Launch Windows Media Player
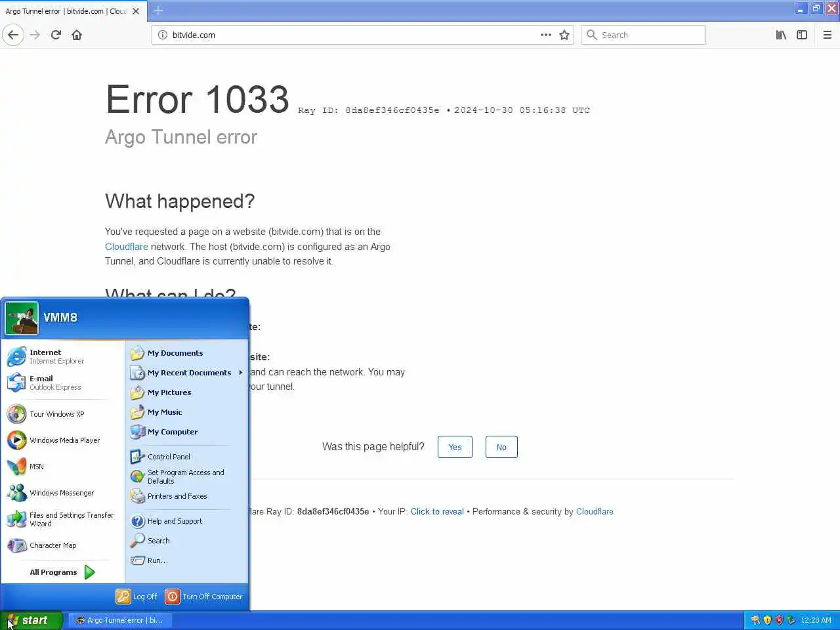Screen dimensions: 840x630 click(62, 440)
